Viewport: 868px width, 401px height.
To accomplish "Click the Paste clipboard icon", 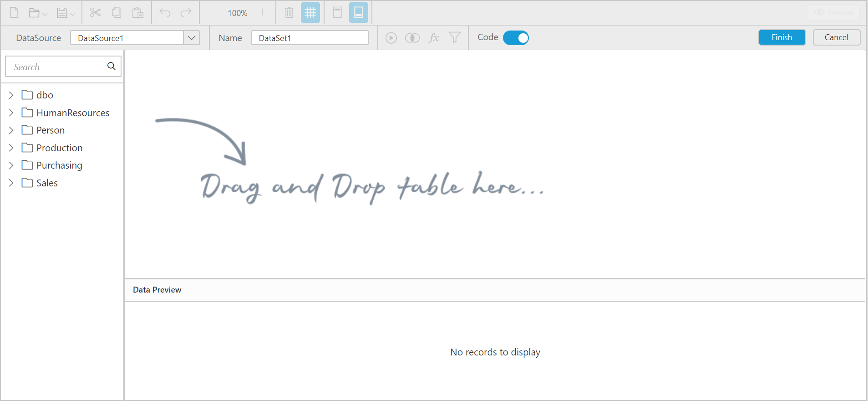I will coord(138,13).
